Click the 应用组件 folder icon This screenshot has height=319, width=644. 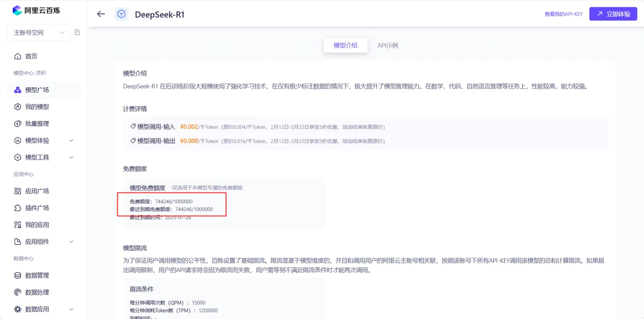(18, 242)
